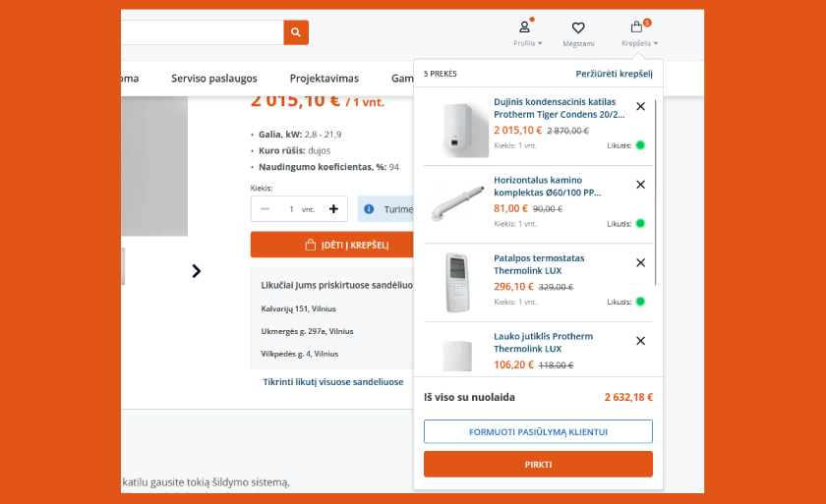
Task: Expand the Profilis dropdown arrow
Action: pyautogui.click(x=540, y=43)
